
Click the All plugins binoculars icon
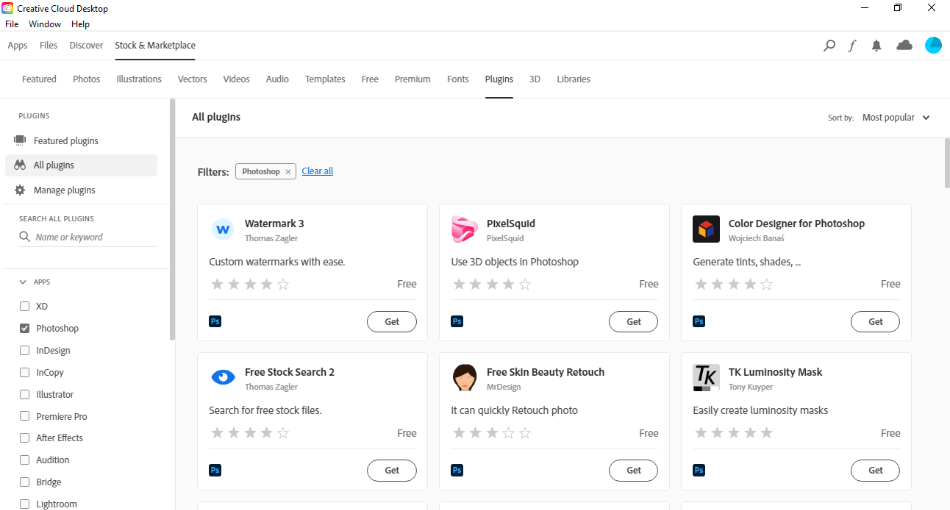tap(20, 165)
